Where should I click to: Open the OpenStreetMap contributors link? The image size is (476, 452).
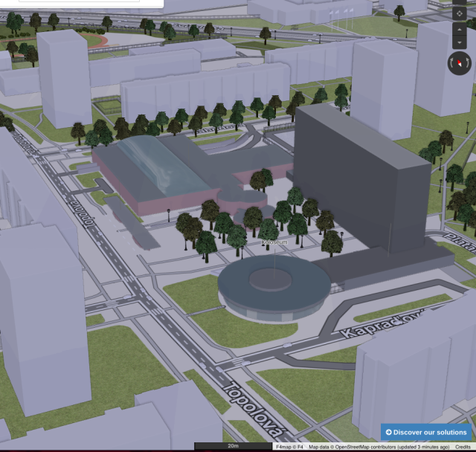(356, 448)
